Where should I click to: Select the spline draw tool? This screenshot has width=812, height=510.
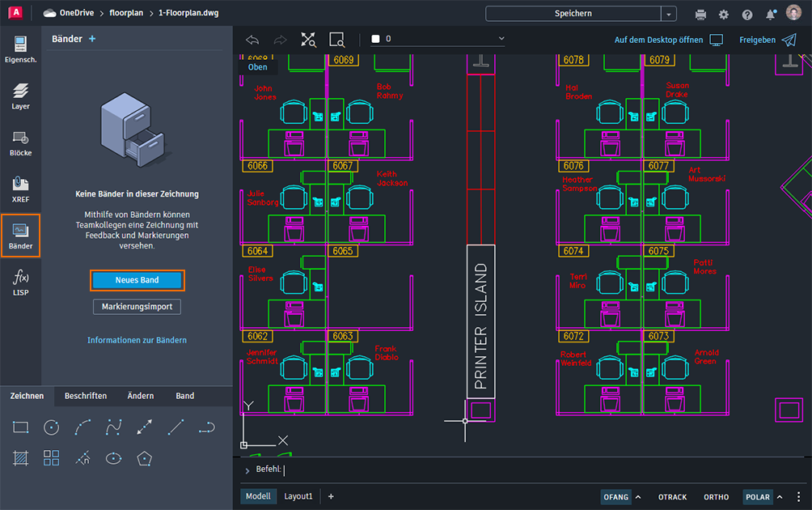coord(113,427)
